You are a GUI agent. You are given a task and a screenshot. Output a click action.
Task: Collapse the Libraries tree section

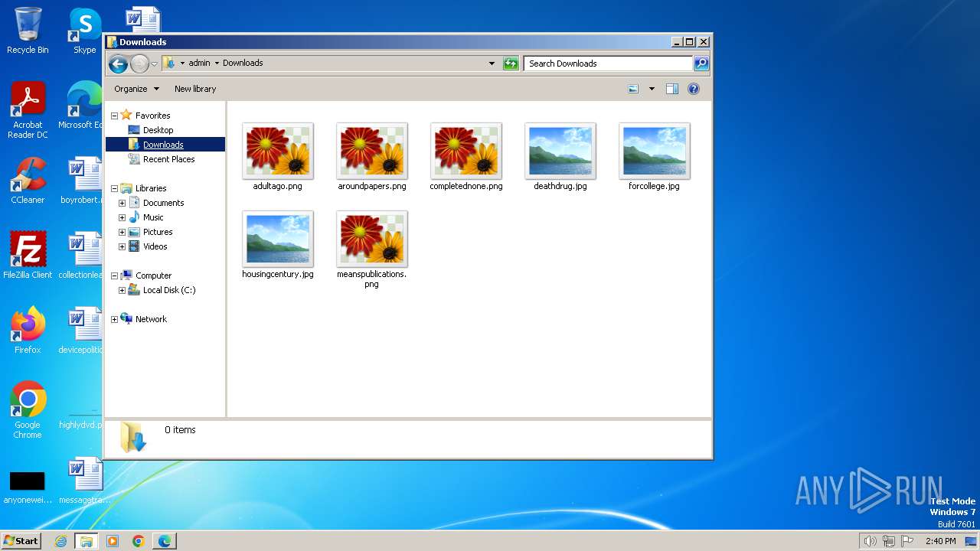pyautogui.click(x=114, y=188)
